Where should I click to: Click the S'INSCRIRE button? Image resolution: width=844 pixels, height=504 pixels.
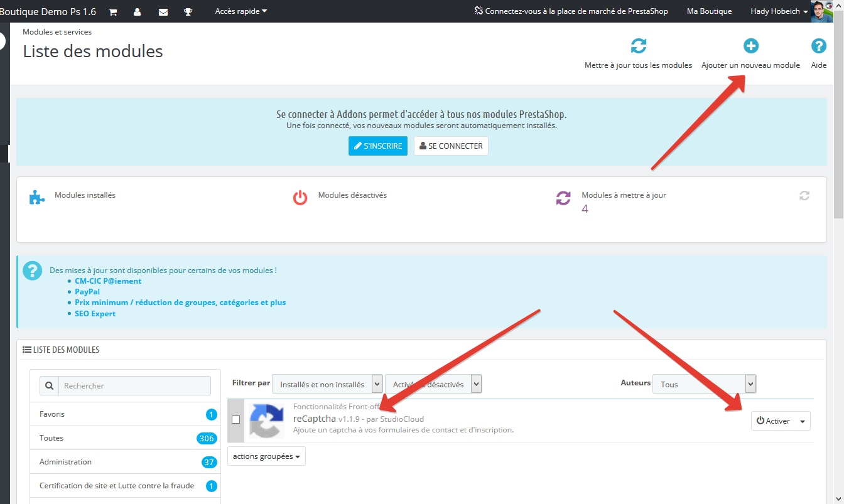pyautogui.click(x=378, y=146)
